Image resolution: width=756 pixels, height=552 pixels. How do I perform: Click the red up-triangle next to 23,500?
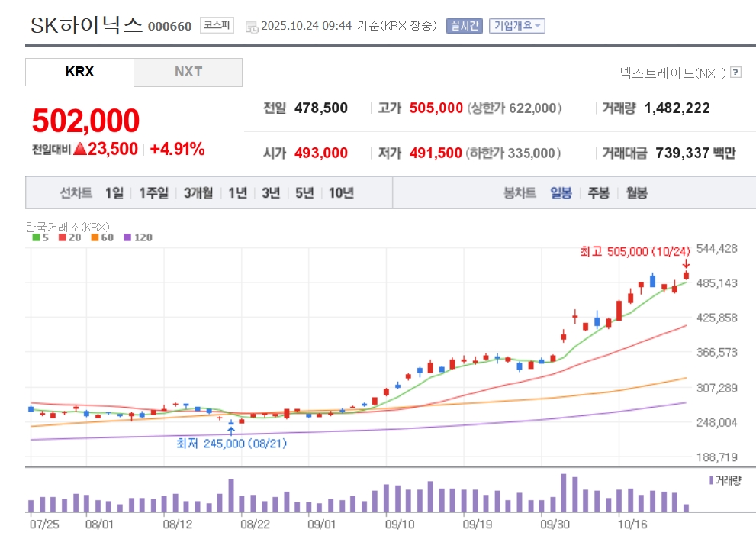[x=80, y=150]
